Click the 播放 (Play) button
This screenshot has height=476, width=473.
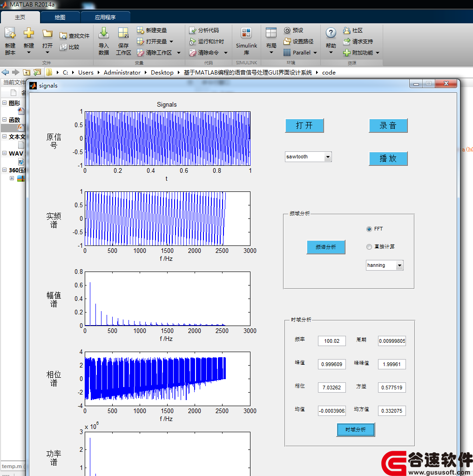(388, 158)
